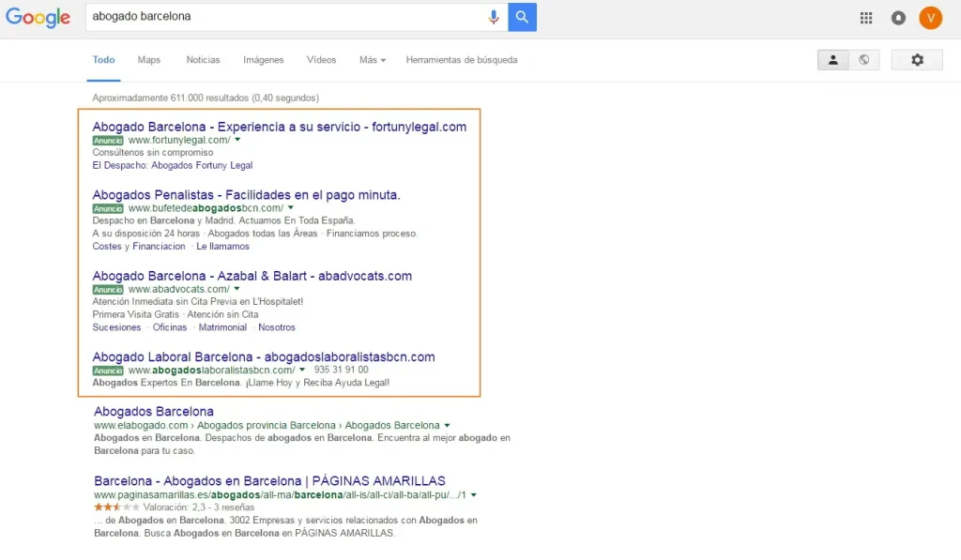
Task: Open Google notifications bell
Action: click(x=898, y=18)
